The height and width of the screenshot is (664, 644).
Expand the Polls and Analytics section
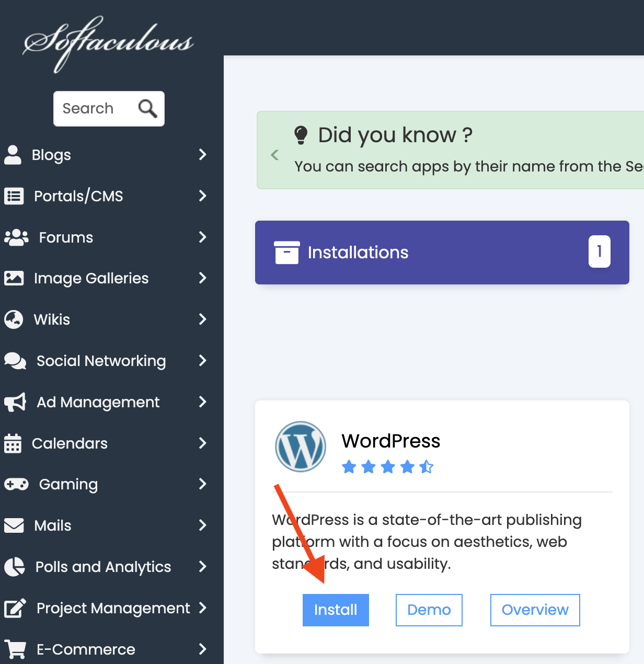point(203,567)
